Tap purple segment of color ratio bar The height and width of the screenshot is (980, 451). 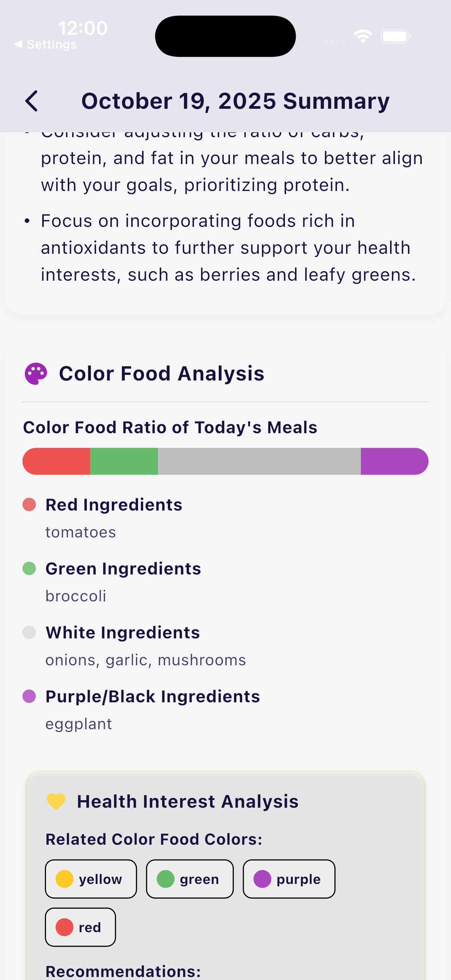click(x=394, y=462)
